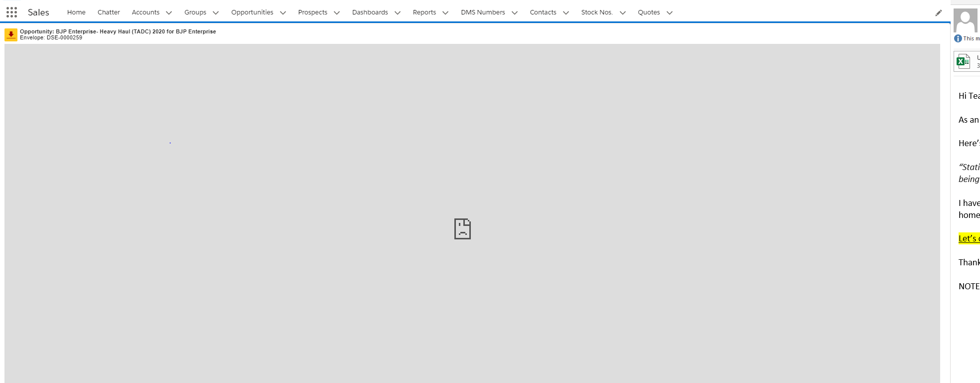Screen dimensions: 980x383
Task: Open the Contacts tab
Action: [543, 12]
